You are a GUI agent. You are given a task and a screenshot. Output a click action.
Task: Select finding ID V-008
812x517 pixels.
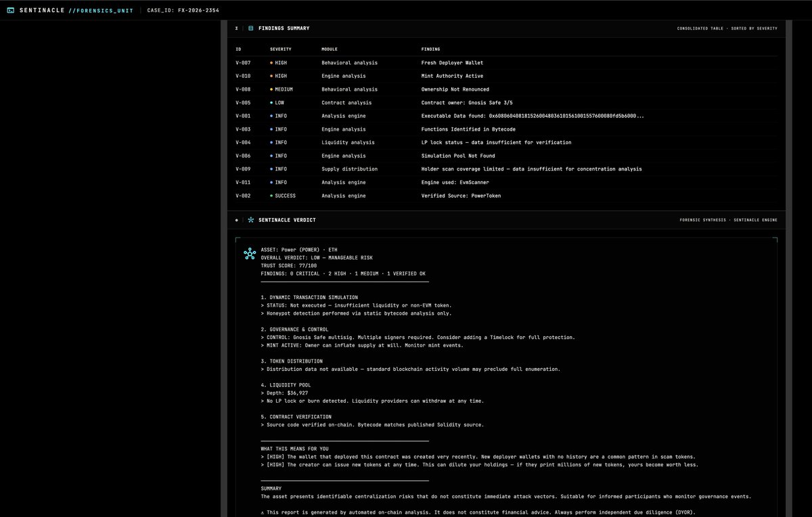243,89
